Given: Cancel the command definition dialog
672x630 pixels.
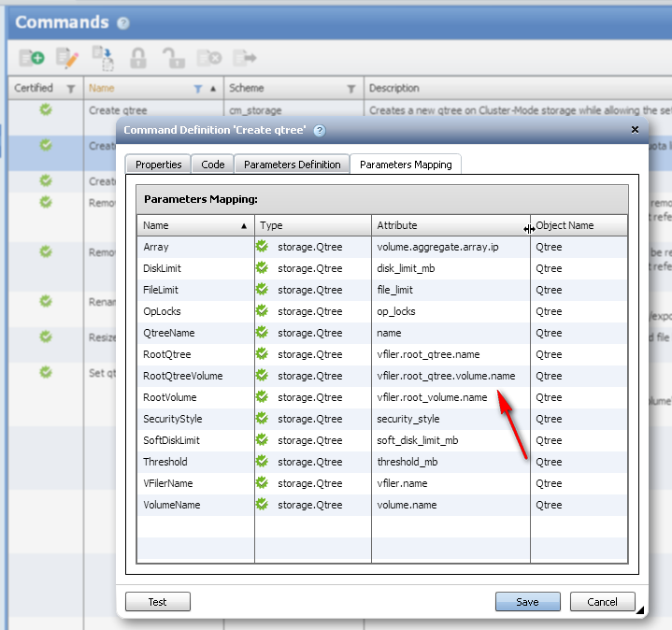Looking at the screenshot, I should (602, 602).
